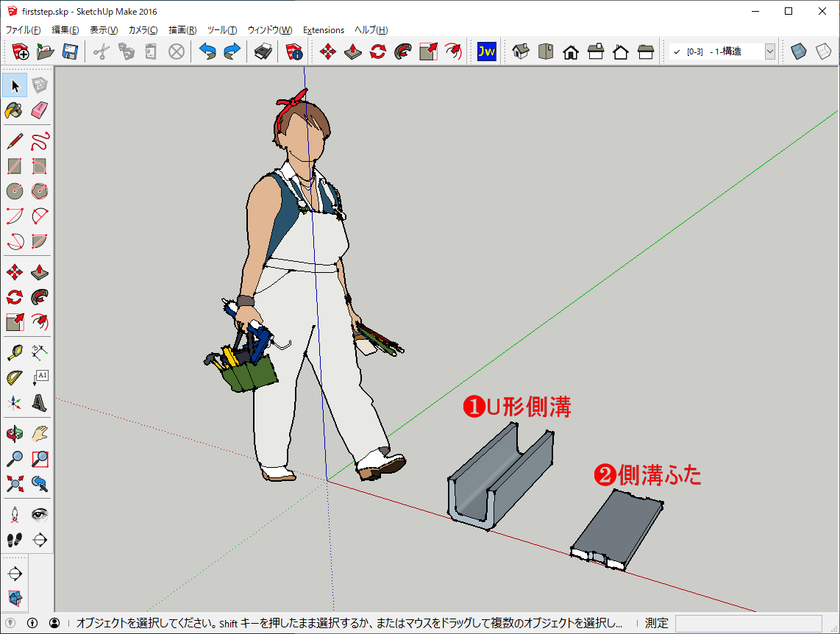Activate Move tool in left toolbar
The image size is (840, 634).
[15, 272]
